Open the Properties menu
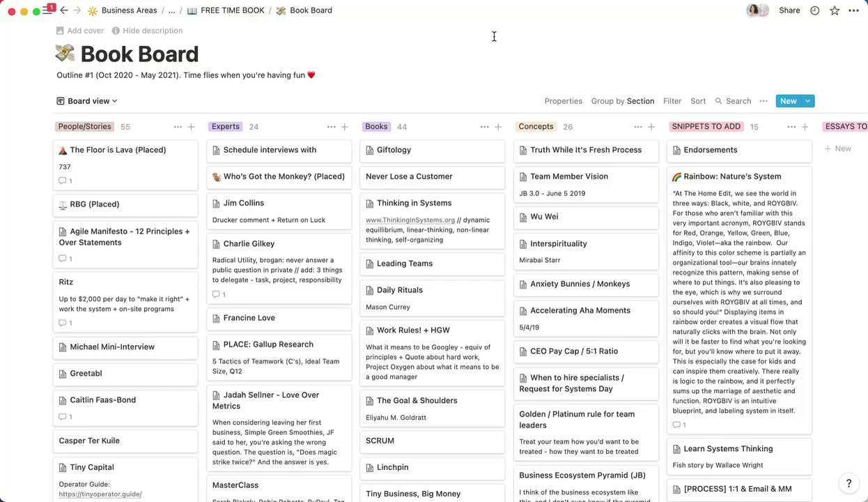The width and height of the screenshot is (868, 502). point(563,101)
